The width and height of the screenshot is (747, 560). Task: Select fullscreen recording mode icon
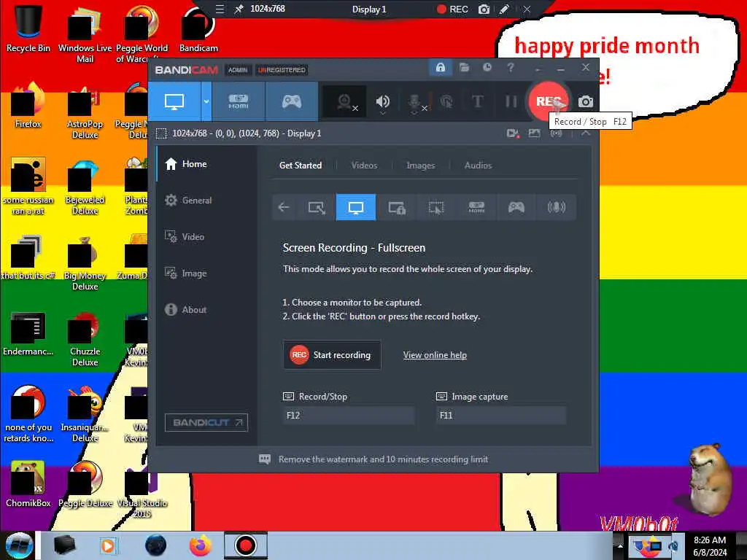click(x=356, y=207)
